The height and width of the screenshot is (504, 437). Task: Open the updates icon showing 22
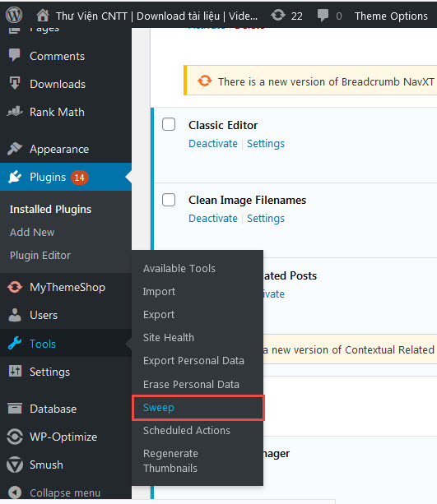[x=278, y=15]
